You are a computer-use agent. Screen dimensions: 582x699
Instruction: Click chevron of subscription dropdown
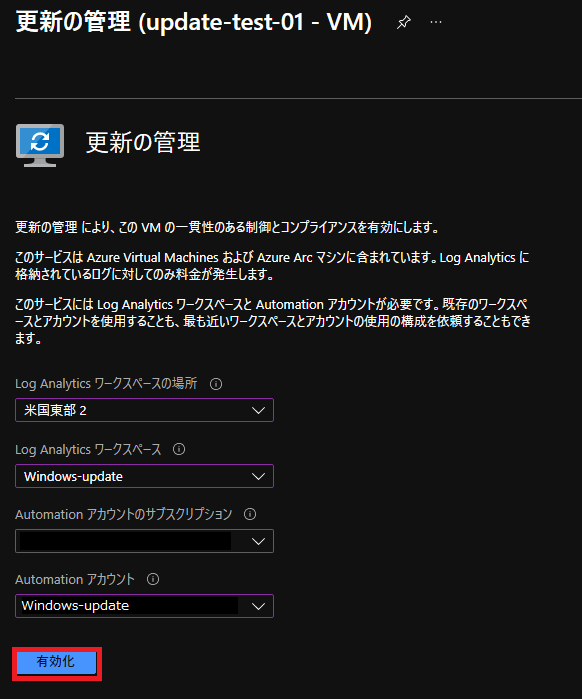point(258,542)
